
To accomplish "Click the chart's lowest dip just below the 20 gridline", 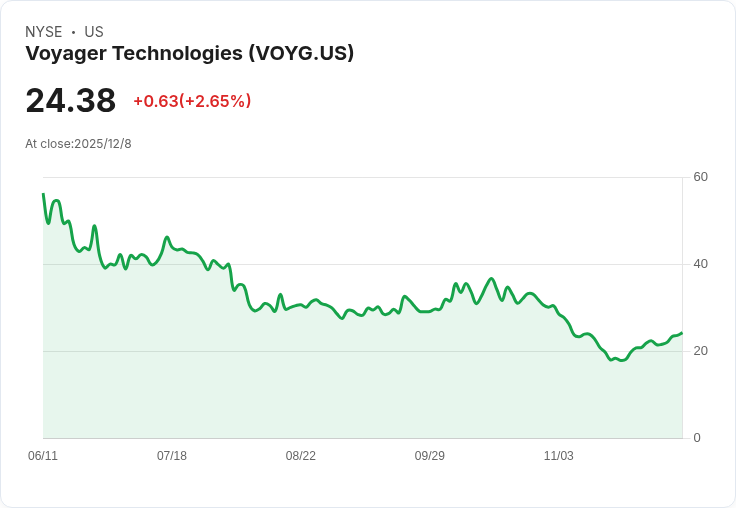I will tap(622, 360).
